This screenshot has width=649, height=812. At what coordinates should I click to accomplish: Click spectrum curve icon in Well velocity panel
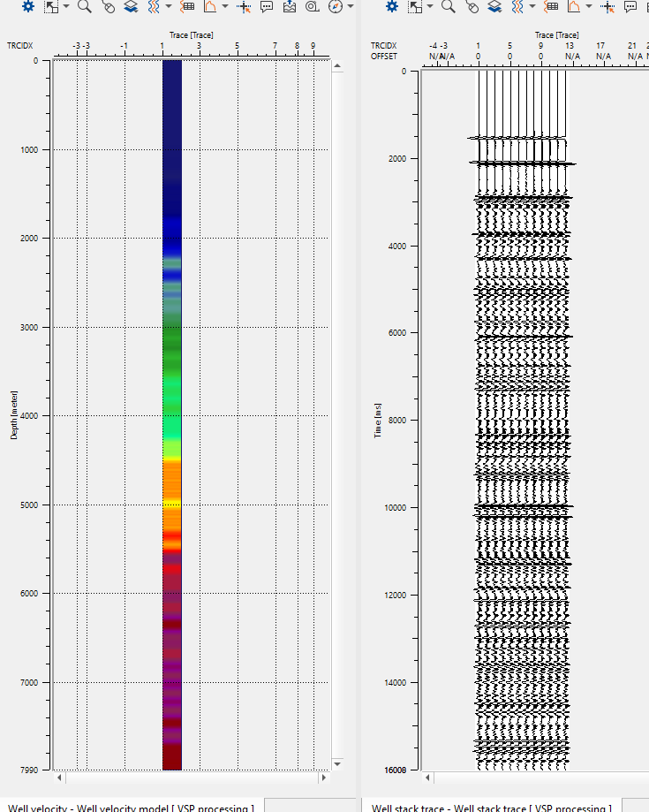tap(209, 7)
